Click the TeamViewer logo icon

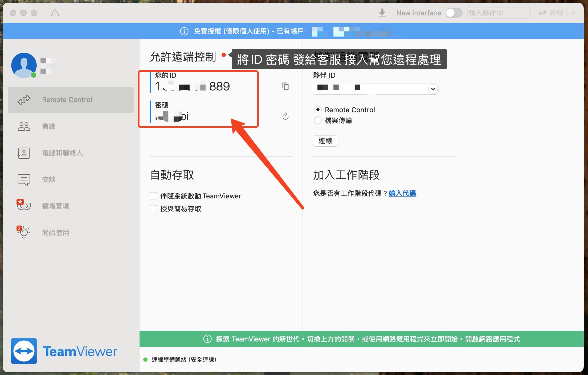(24, 351)
